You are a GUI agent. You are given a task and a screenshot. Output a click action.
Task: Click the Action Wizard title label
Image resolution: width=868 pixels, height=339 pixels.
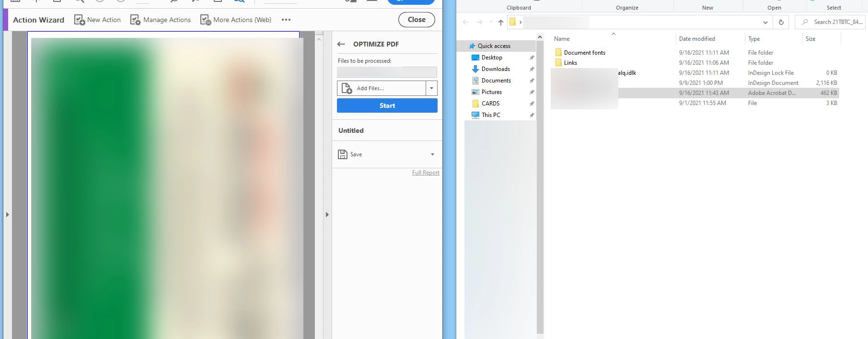[x=38, y=20]
